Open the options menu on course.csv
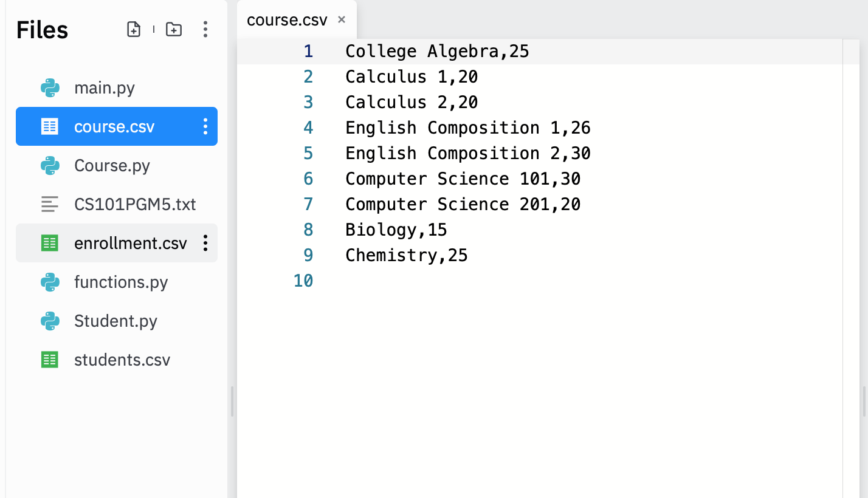This screenshot has width=868, height=498. 205,126
